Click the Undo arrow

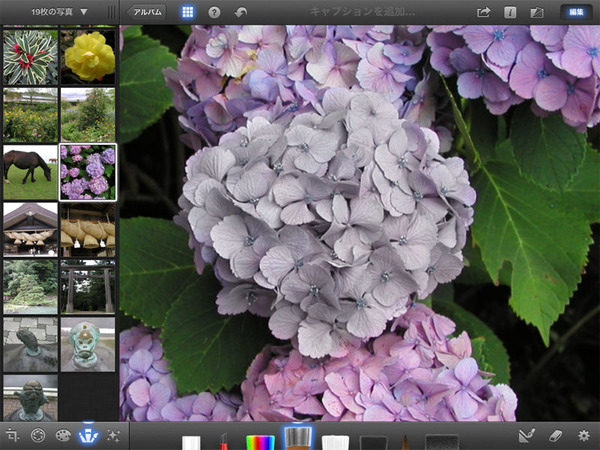(241, 12)
